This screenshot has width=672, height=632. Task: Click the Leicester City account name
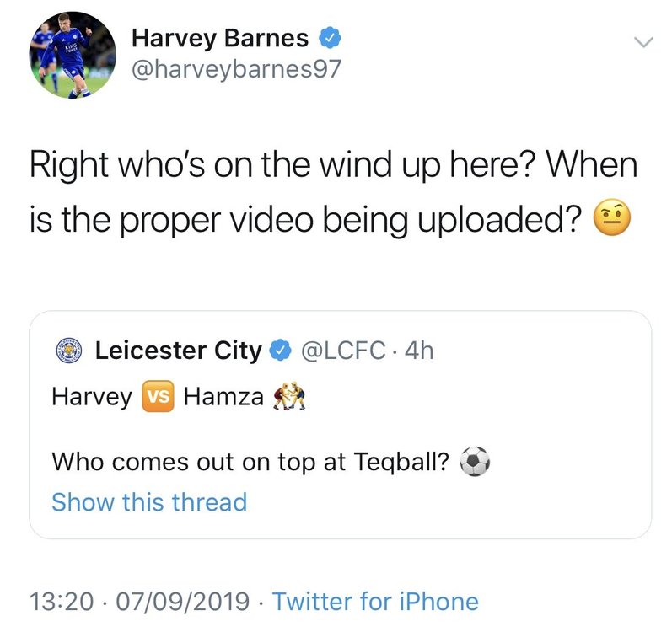[178, 351]
